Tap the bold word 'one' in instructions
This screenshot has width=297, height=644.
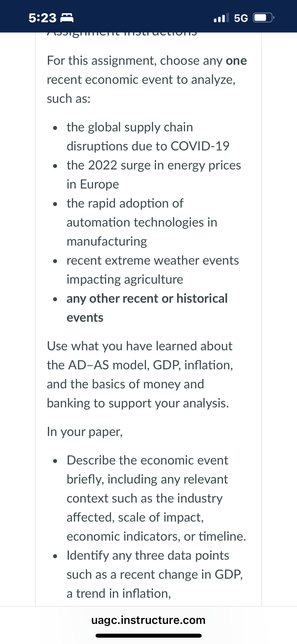[236, 61]
